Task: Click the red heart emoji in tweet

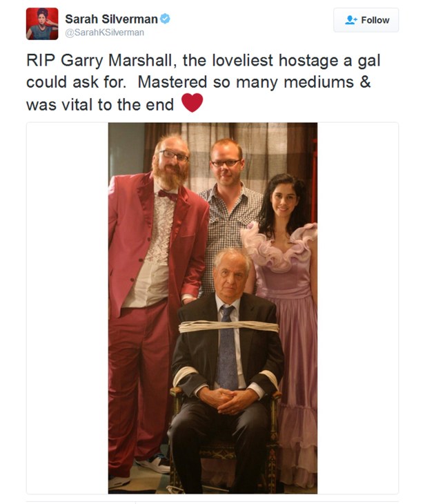Action: coord(192,103)
